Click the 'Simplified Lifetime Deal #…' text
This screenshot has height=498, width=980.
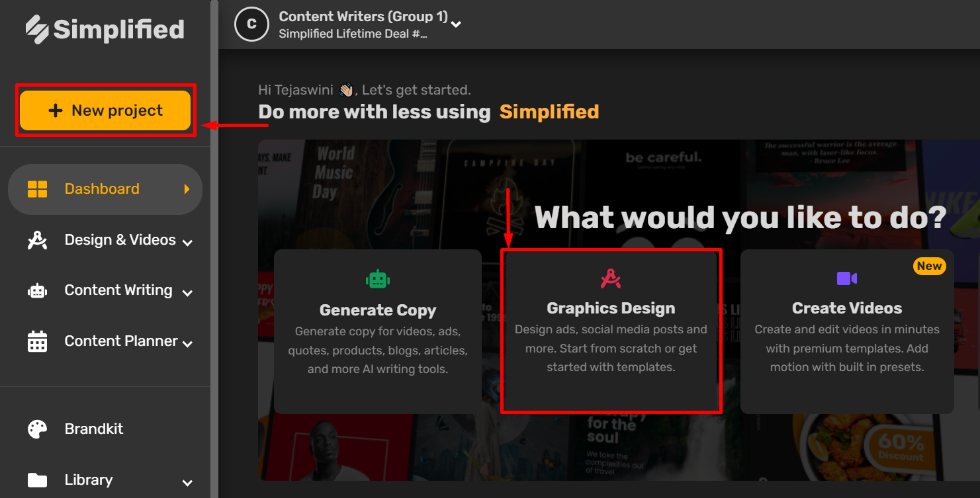click(x=353, y=34)
